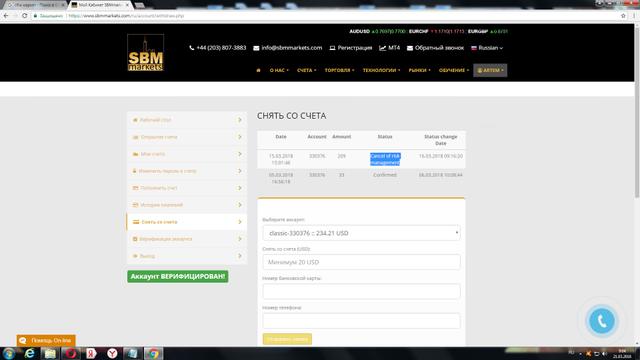Click the blue phone callback floating button
The height and width of the screenshot is (360, 640).
point(602,321)
